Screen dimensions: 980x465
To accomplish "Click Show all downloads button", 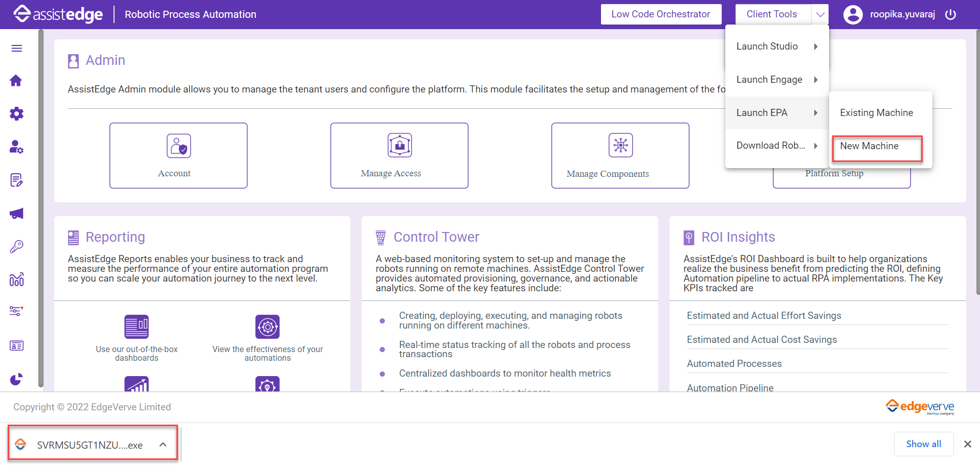I will click(923, 444).
